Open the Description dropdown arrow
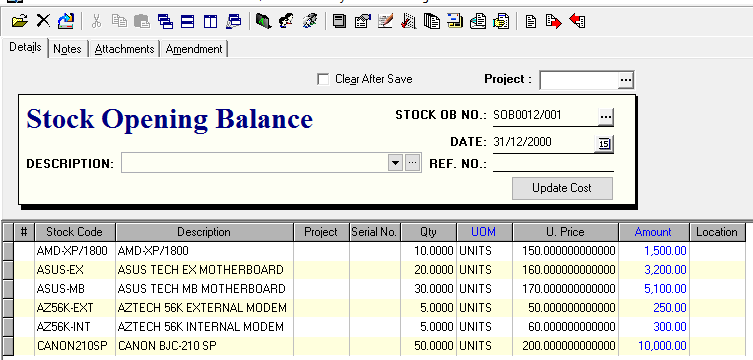 [395, 163]
